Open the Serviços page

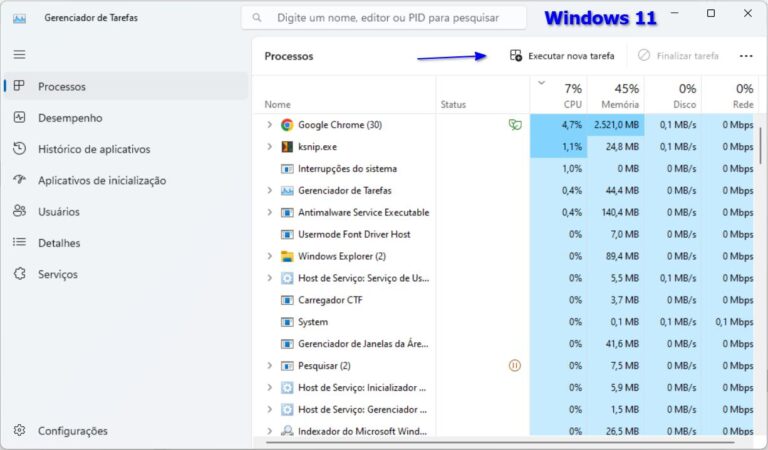click(126, 274)
